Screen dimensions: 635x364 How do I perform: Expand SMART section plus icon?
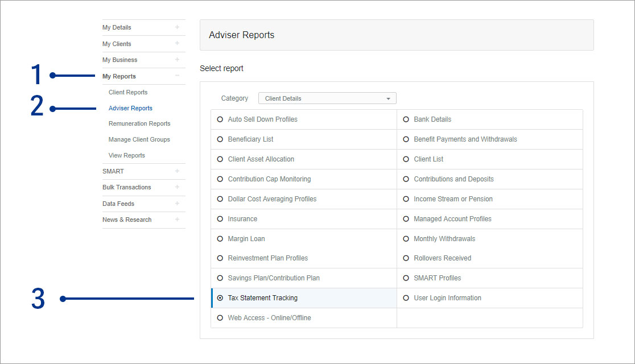[177, 171]
